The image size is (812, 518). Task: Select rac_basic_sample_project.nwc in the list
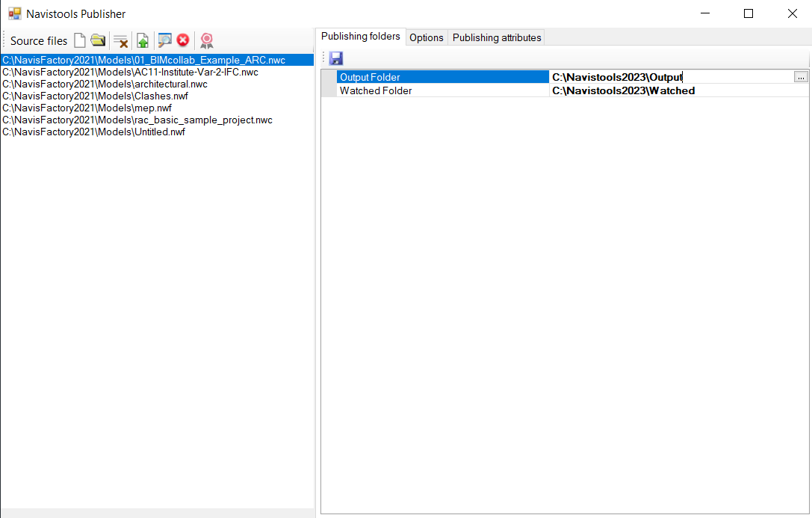click(157, 120)
